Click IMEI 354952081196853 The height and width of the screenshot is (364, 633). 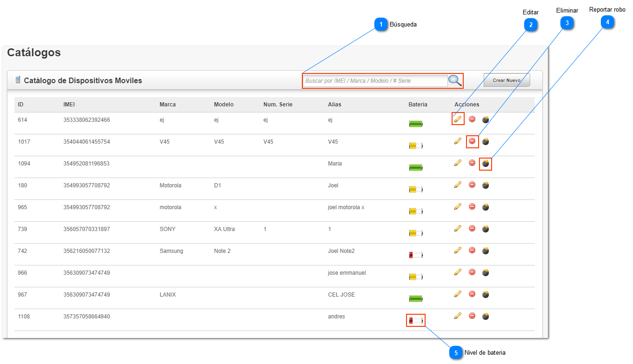[87, 163]
